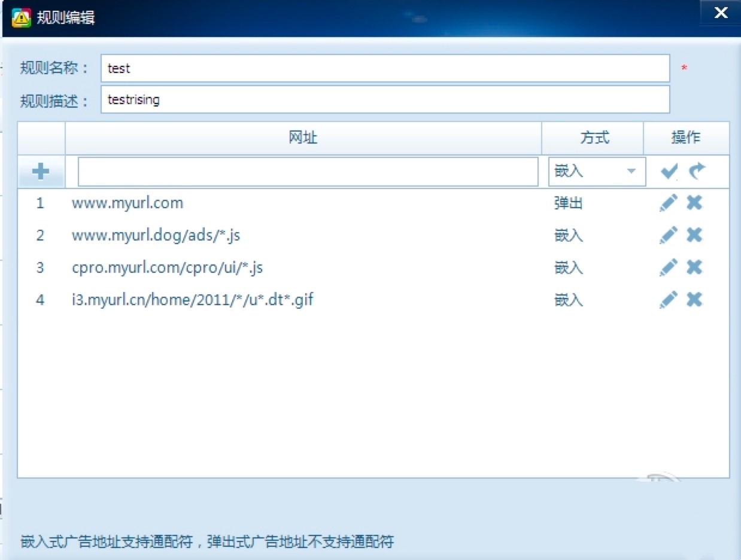Select the www.myurl.dog/ads/*.js entry
Viewport: 741px width, 560px height.
click(x=156, y=235)
